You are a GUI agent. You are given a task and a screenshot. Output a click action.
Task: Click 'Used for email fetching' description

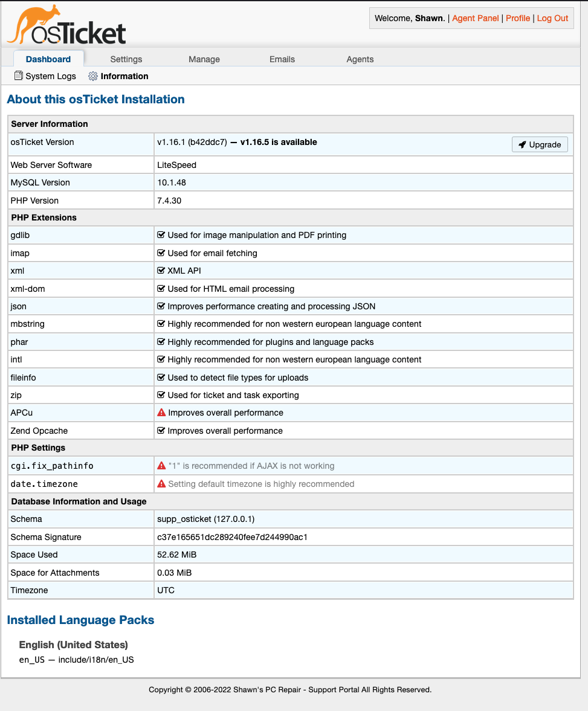coord(212,253)
